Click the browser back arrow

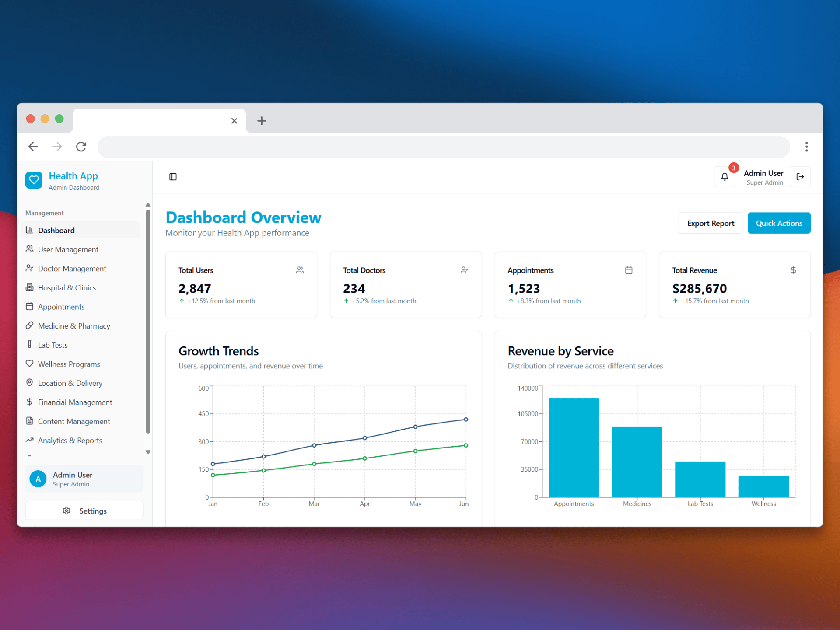(33, 147)
